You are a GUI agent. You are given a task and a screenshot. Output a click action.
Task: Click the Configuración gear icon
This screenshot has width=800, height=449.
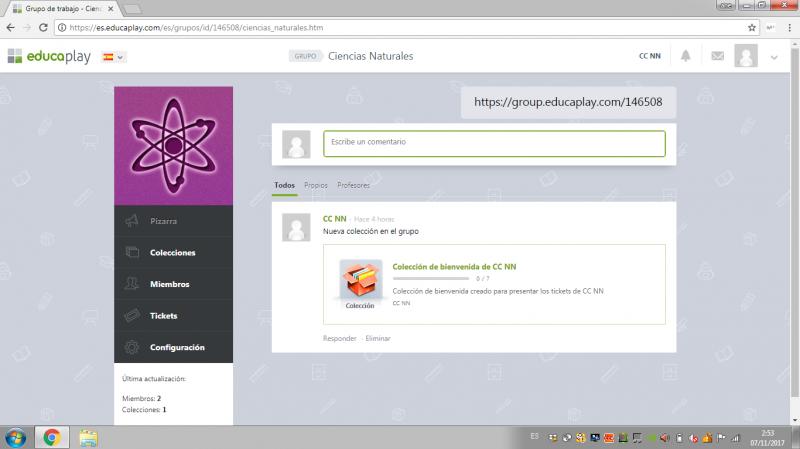point(132,347)
